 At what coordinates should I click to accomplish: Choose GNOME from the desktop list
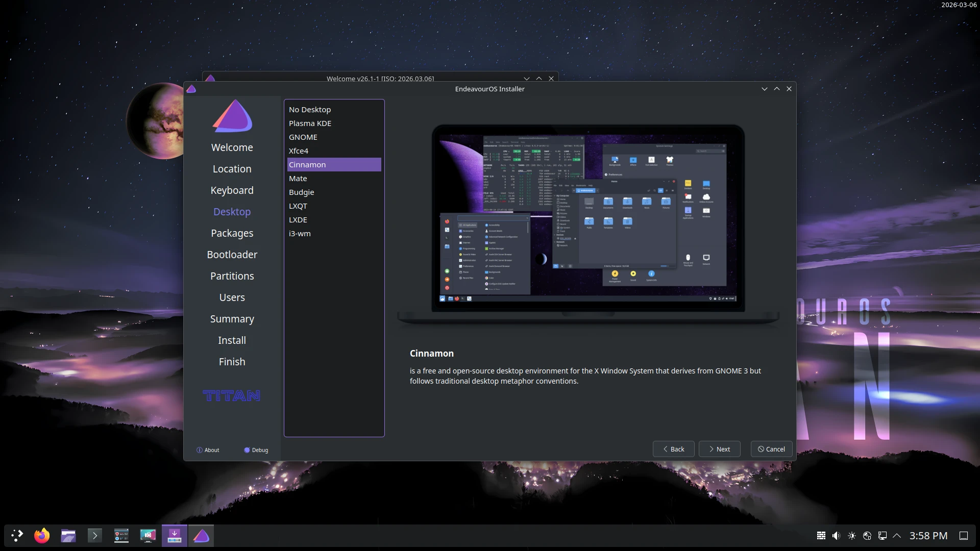click(303, 137)
